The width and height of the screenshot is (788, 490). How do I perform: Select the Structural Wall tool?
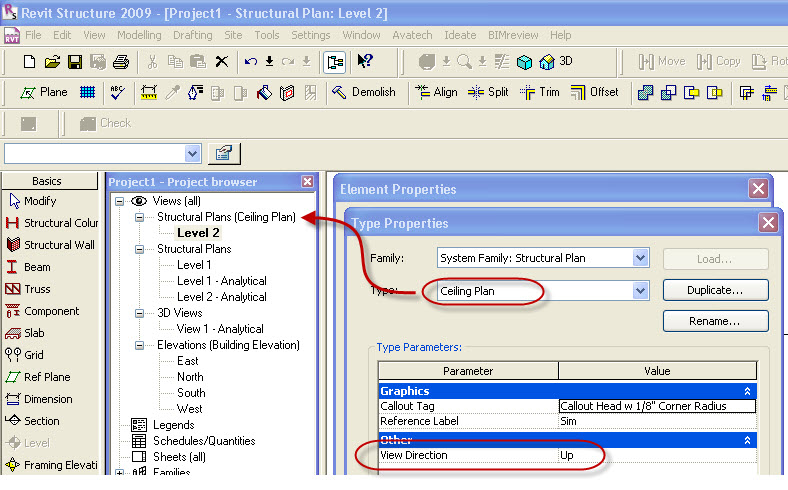click(50, 245)
